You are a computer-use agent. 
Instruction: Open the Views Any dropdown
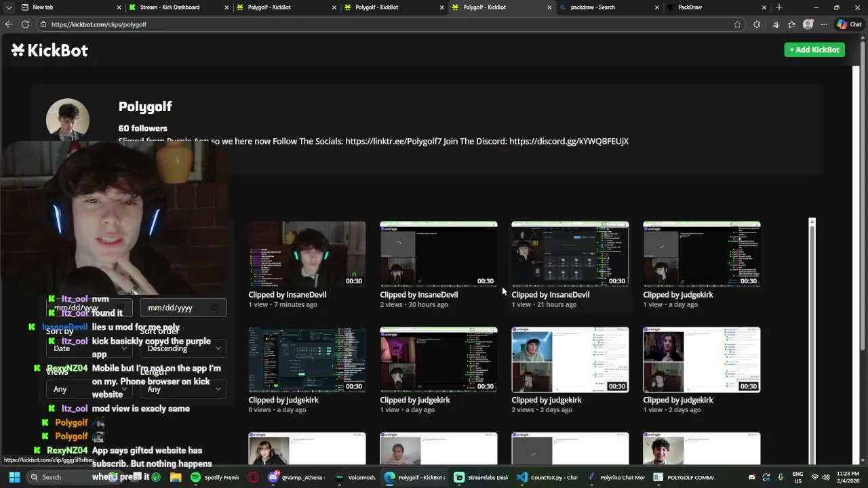coord(90,389)
